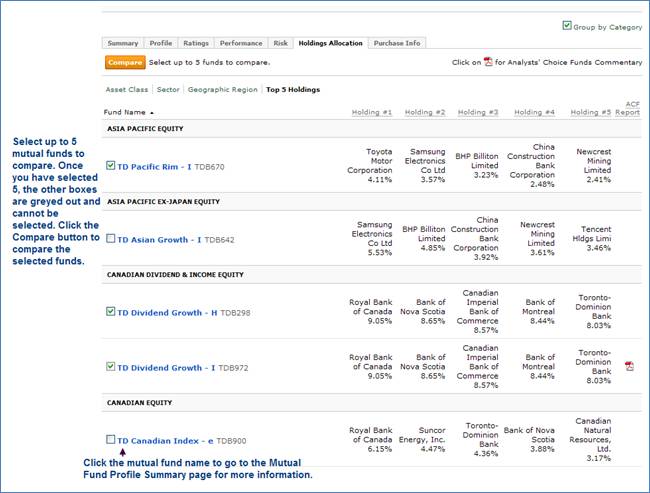Screen dimensions: 650x493
Task: Click the orange Compare button
Action: (125, 62)
